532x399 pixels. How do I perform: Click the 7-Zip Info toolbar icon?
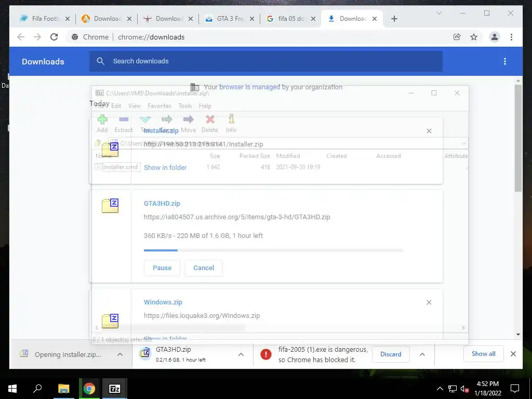(x=231, y=119)
